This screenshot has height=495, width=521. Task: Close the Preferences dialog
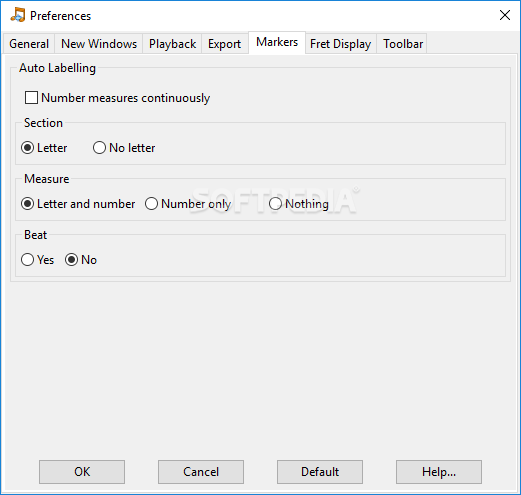[x=505, y=15]
